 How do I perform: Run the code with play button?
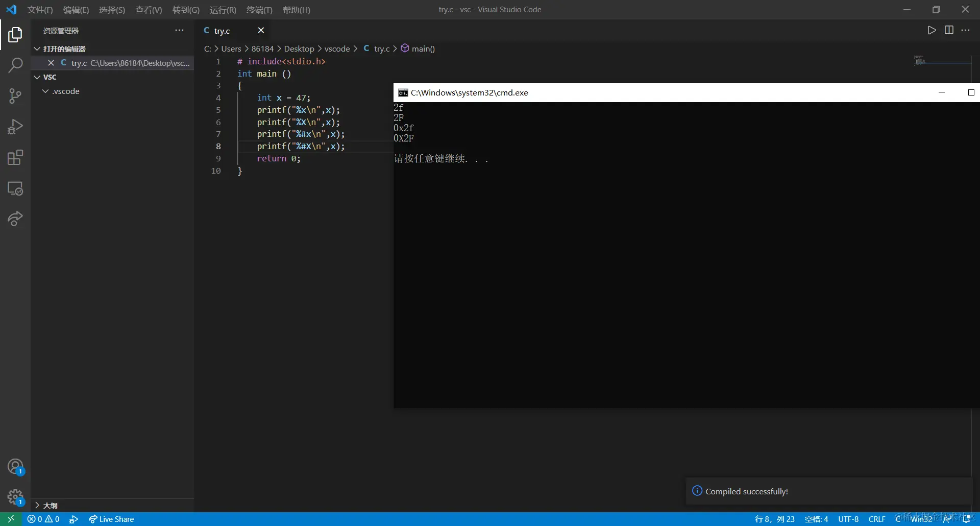click(x=932, y=30)
